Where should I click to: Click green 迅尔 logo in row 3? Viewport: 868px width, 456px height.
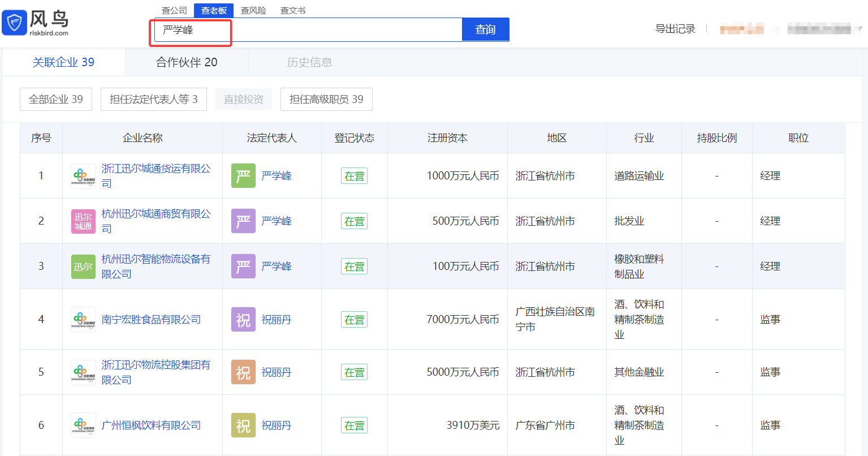83,266
